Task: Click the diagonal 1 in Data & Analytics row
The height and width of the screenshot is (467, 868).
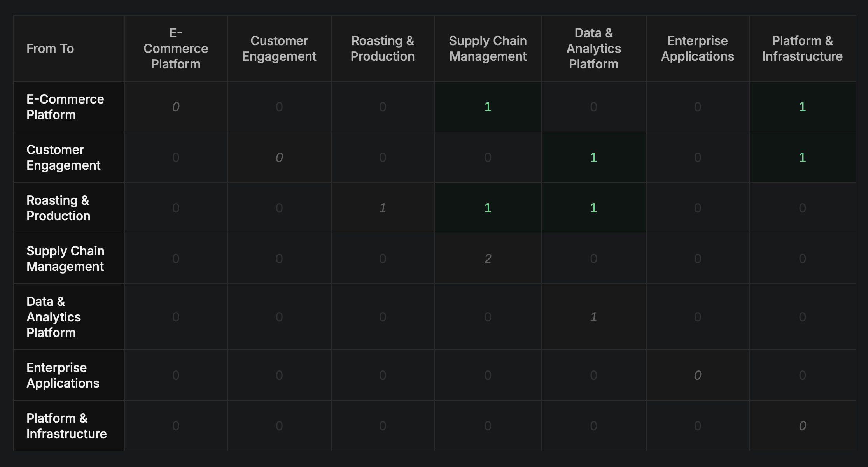Action: point(593,317)
